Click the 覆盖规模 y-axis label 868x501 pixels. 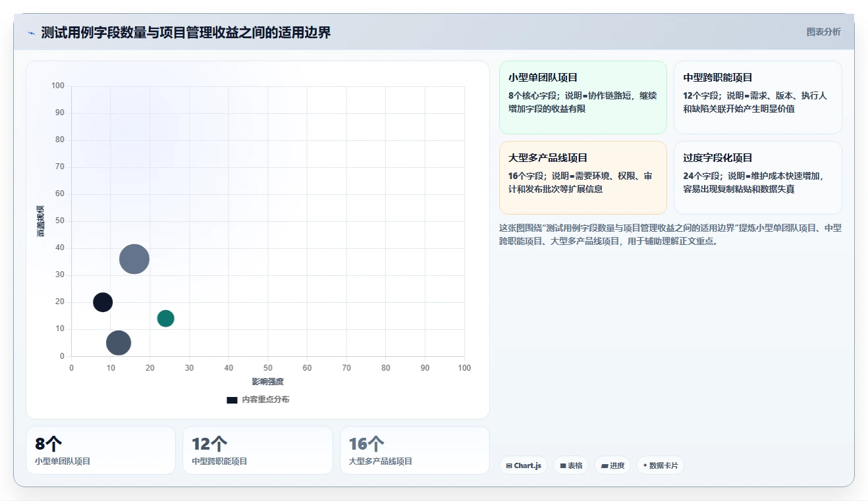tap(41, 221)
